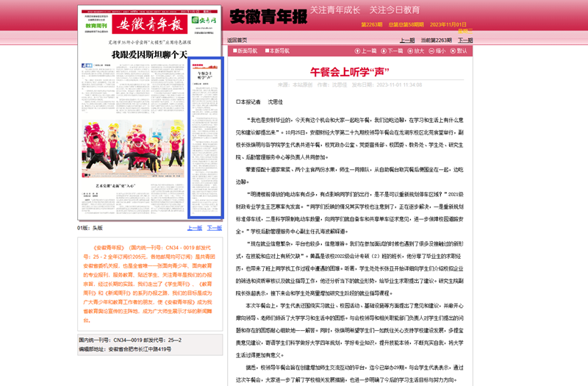
Task: Go to next article with 下一篇
Action: (x=392, y=51)
